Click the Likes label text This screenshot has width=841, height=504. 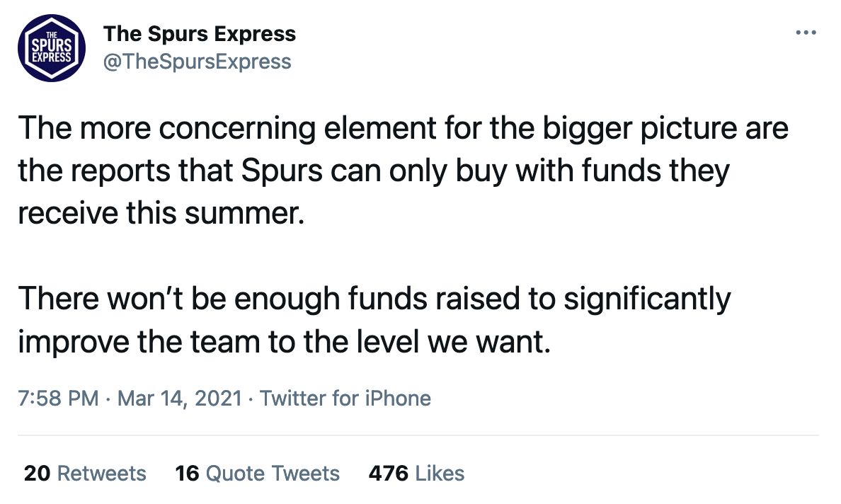440,473
